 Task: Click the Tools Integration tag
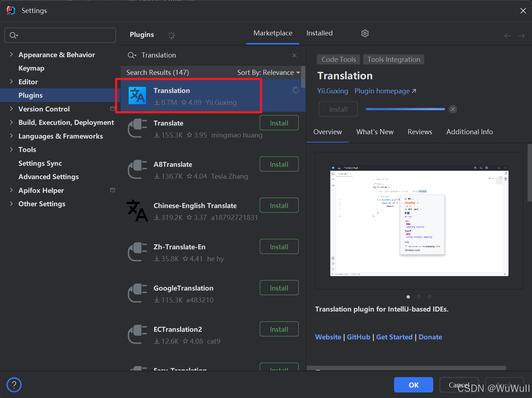click(394, 59)
